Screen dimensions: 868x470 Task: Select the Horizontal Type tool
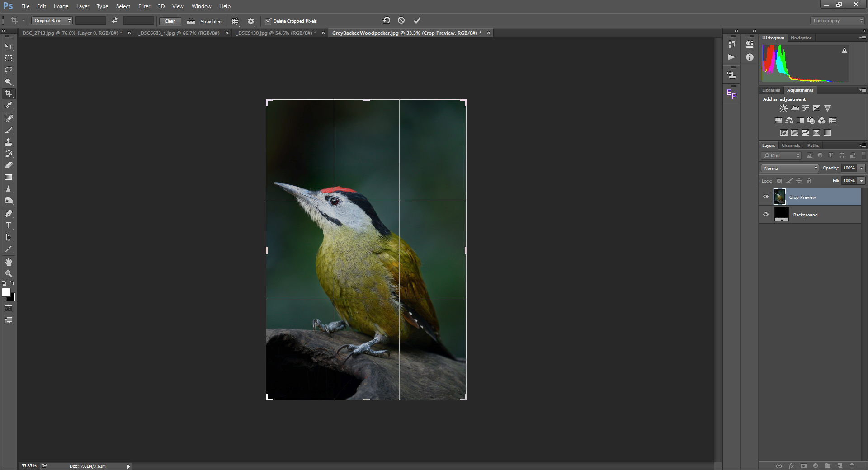pos(9,226)
